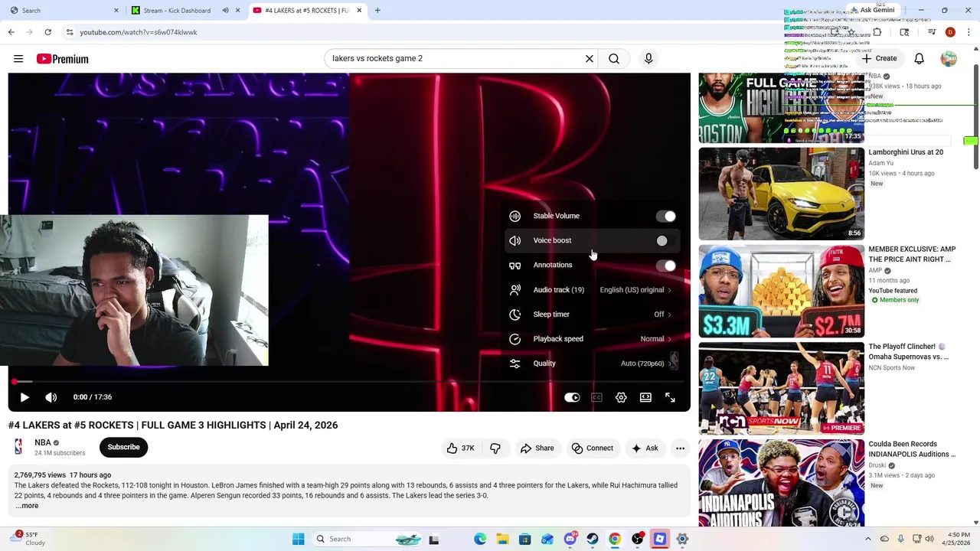The height and width of the screenshot is (551, 980).
Task: Open Chrome profile D icon
Action: (950, 32)
